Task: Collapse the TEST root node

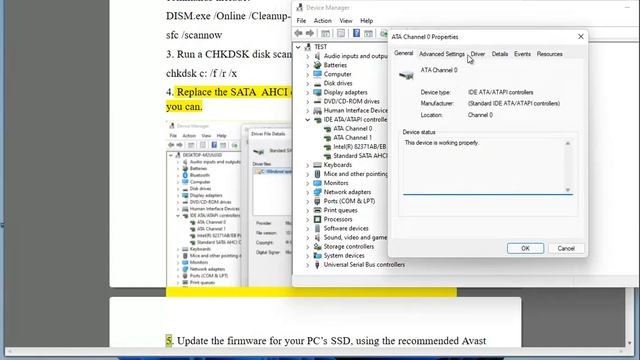Action: coord(298,47)
